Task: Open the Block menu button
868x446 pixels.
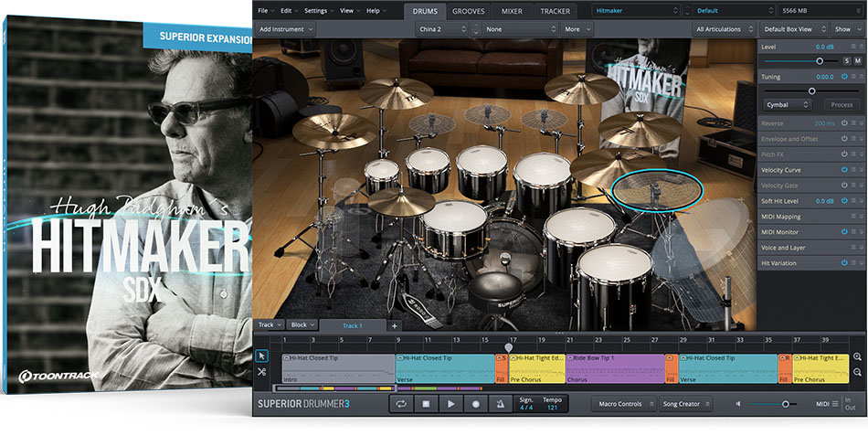Action: [302, 325]
